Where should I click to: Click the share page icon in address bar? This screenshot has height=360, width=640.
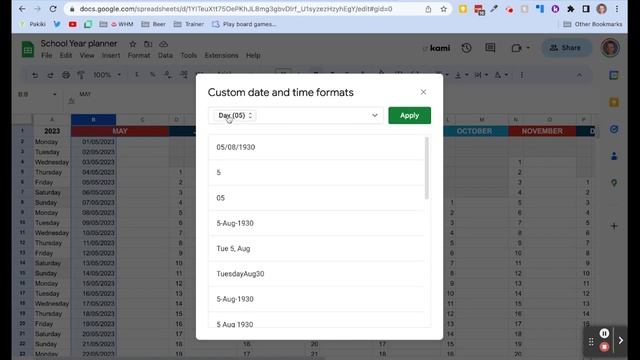(428, 9)
